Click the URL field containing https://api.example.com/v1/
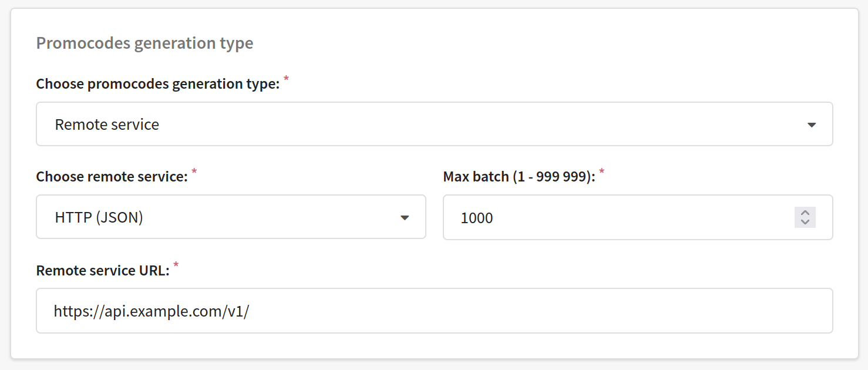Screen dimensions: 868x370 tap(434, 310)
